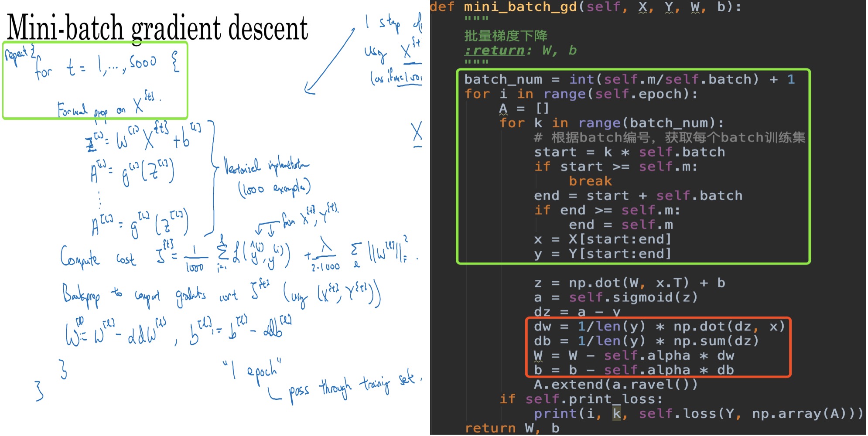Click the 'for i in range(self.epoch):' line
Screen dimensions: 868x436
point(581,94)
